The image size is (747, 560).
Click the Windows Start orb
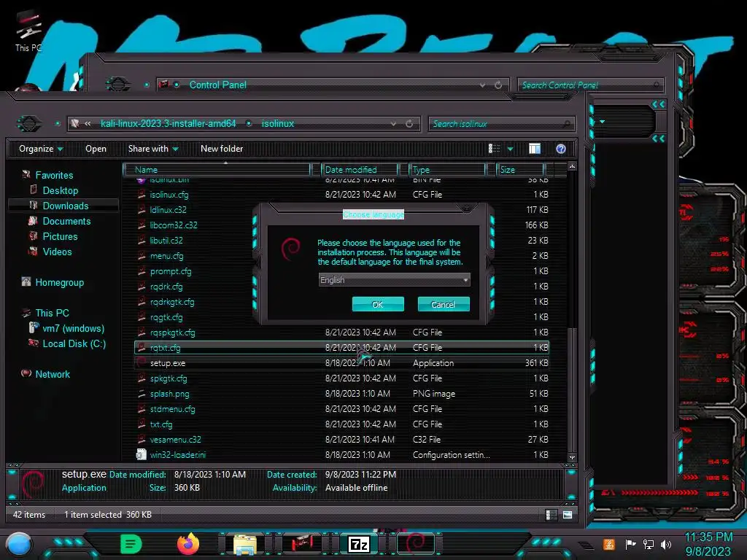pos(19,544)
